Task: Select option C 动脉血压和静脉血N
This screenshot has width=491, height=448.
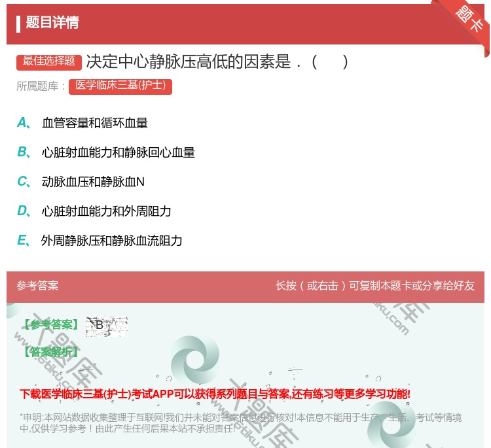Action: (93, 182)
